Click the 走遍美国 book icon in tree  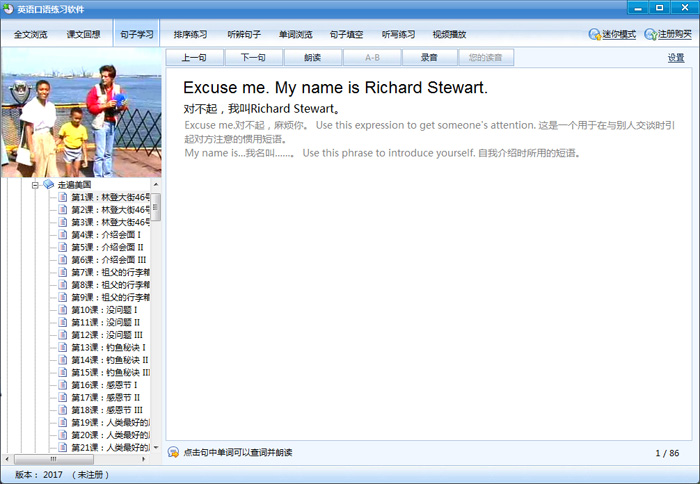[x=48, y=185]
